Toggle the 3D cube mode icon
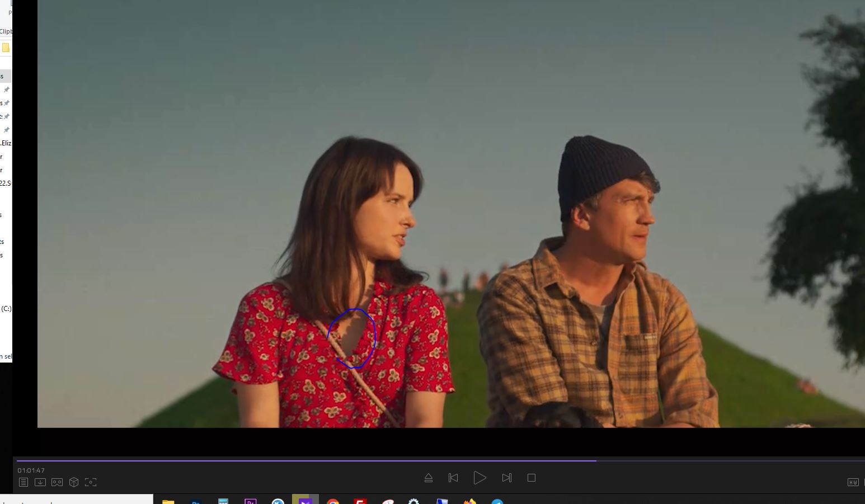 [x=74, y=482]
